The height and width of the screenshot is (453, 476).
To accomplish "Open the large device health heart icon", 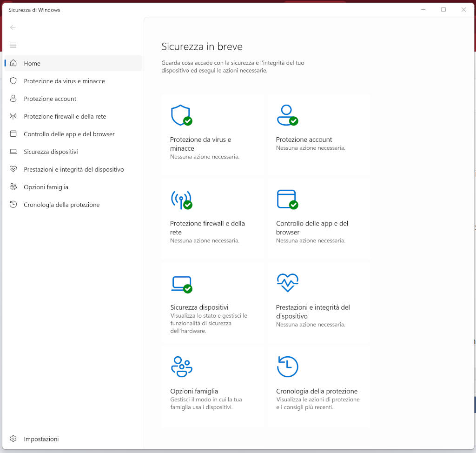I will point(287,283).
